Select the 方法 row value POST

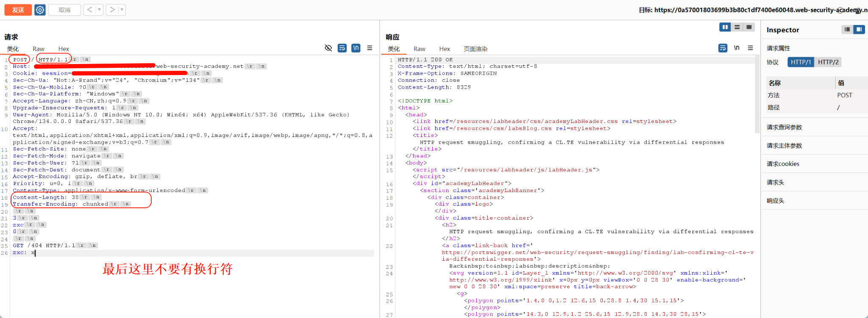coord(844,95)
